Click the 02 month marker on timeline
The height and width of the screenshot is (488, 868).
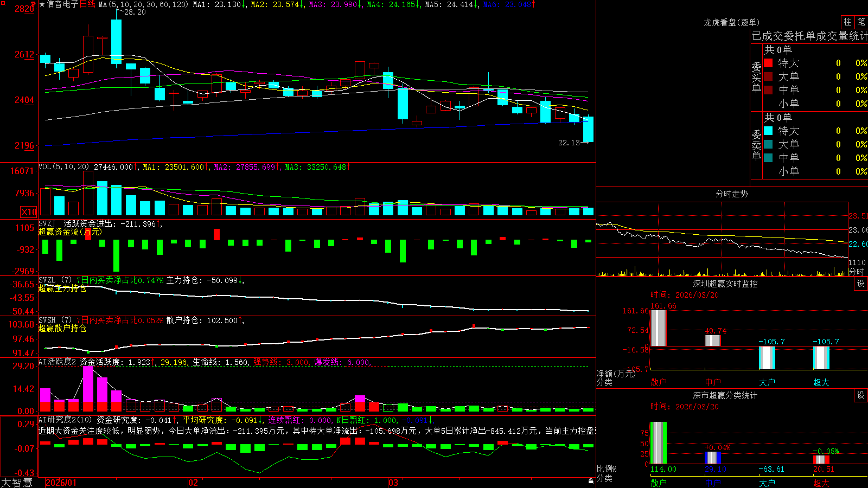[x=193, y=483]
